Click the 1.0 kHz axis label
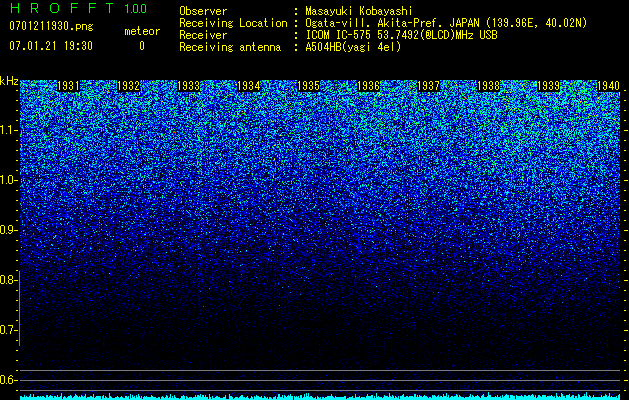Image resolution: width=629 pixels, height=400 pixels. click(x=8, y=181)
